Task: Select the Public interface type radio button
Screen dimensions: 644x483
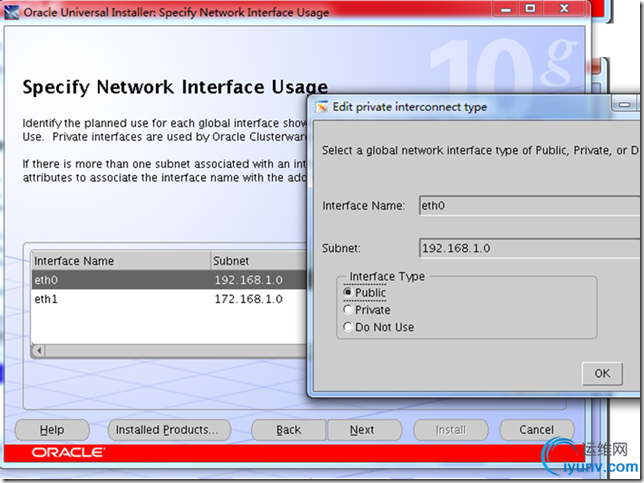Action: 348,292
